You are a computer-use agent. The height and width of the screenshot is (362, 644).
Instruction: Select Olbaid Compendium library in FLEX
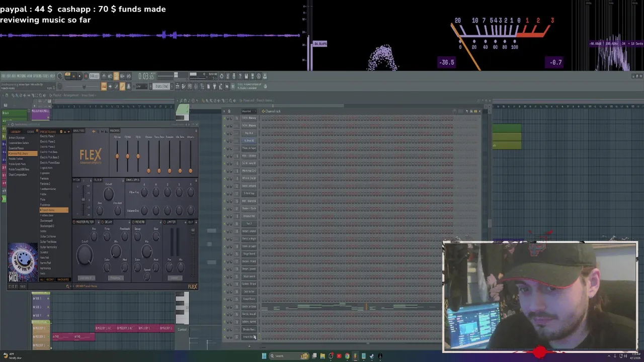[18, 174]
